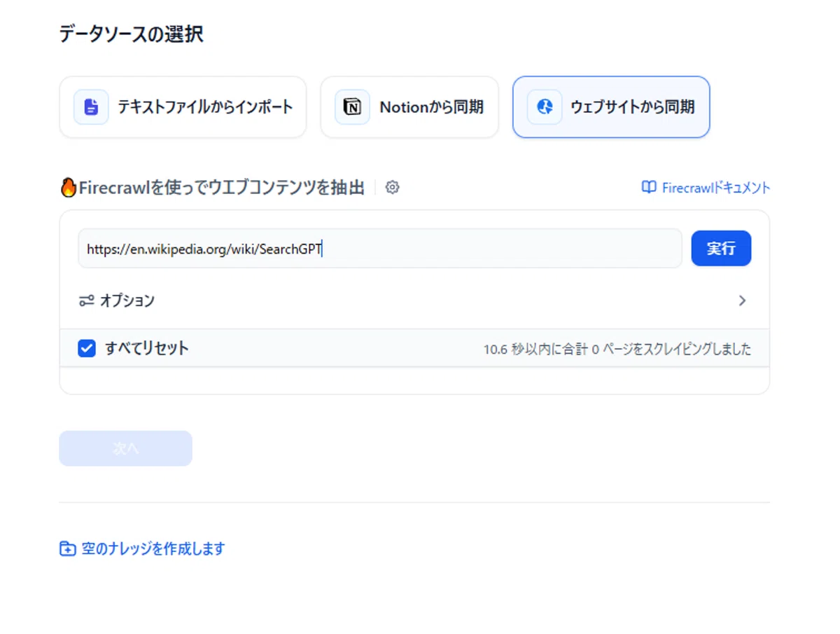Click the 実行 button

(x=721, y=249)
